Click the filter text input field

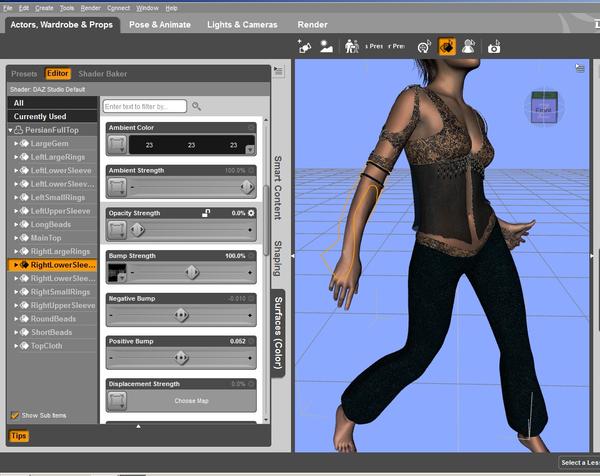[145, 106]
